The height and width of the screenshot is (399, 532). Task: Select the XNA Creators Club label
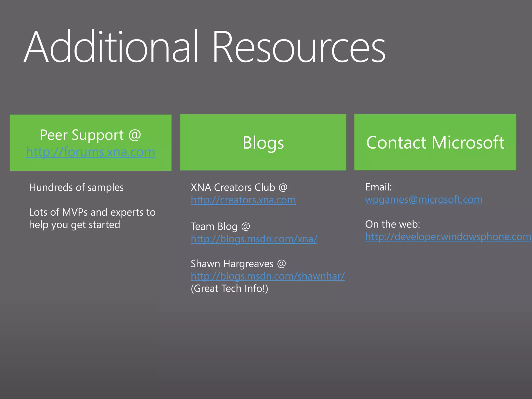pos(239,187)
